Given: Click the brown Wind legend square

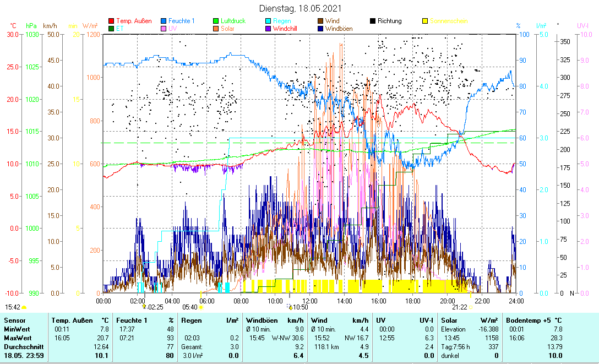Looking at the screenshot, I should pyautogui.click(x=320, y=21).
